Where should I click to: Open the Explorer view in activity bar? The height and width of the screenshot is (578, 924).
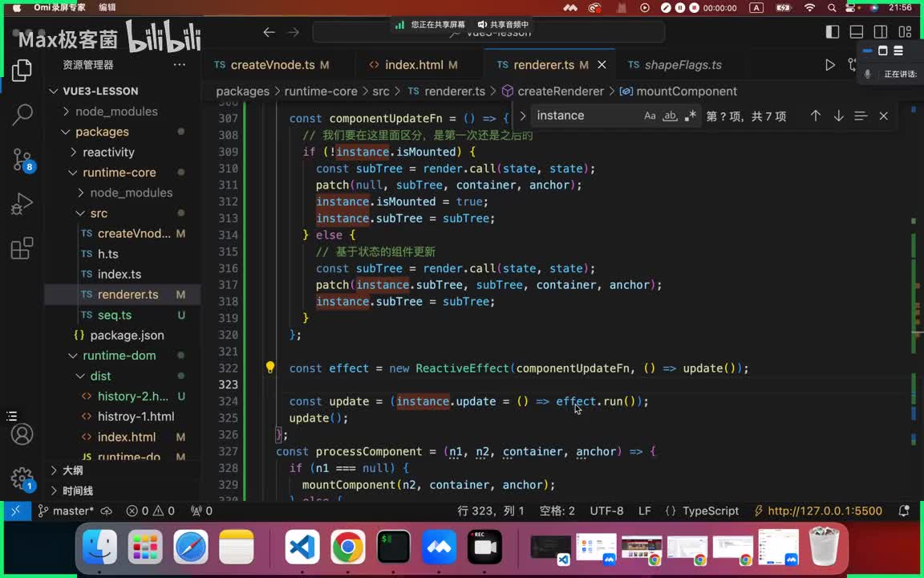coord(22,71)
